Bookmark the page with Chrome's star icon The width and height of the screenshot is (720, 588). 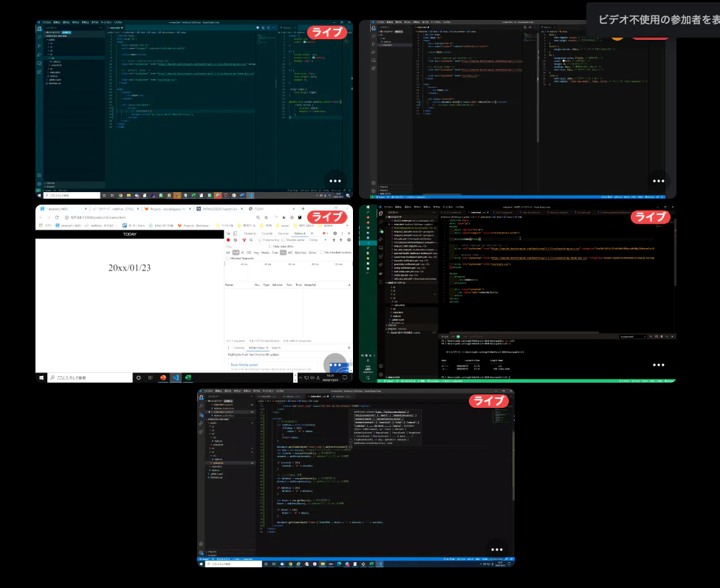(x=266, y=217)
